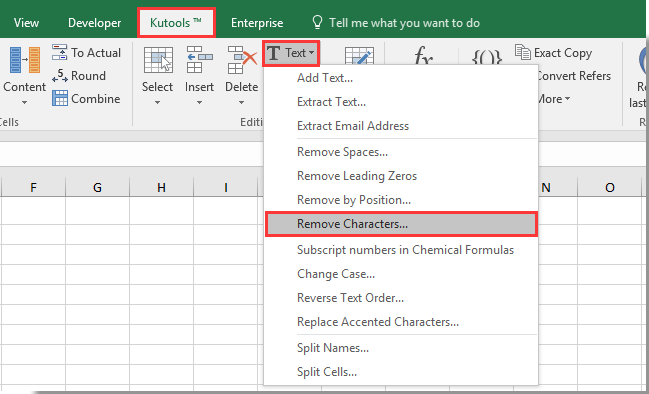The image size is (649, 394).
Task: Expand the Insert dropdown arrow
Action: click(x=199, y=103)
